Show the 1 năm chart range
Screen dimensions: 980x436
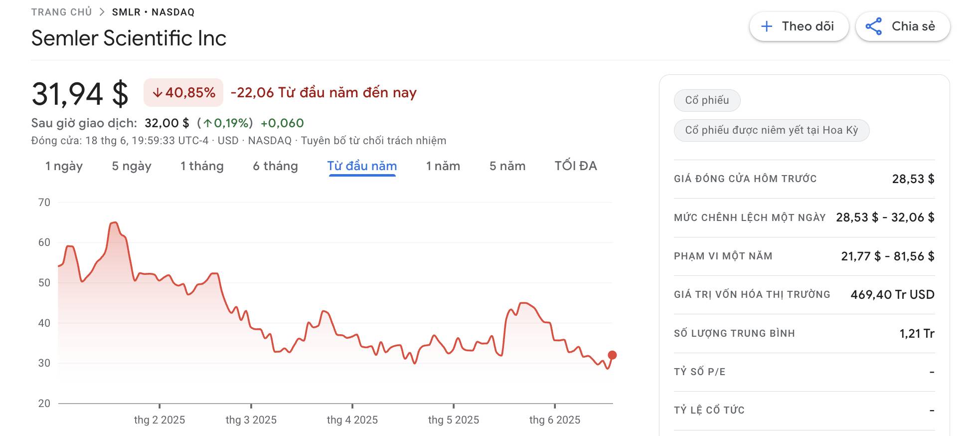[x=443, y=166]
